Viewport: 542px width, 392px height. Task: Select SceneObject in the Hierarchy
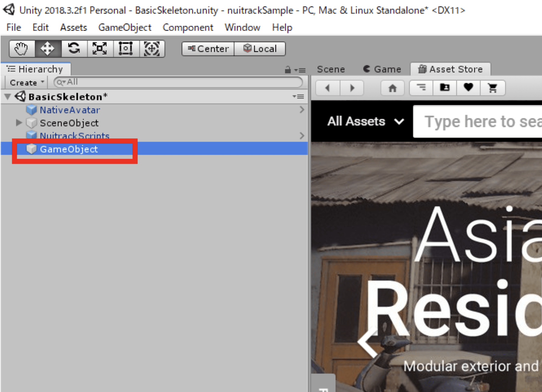point(69,123)
